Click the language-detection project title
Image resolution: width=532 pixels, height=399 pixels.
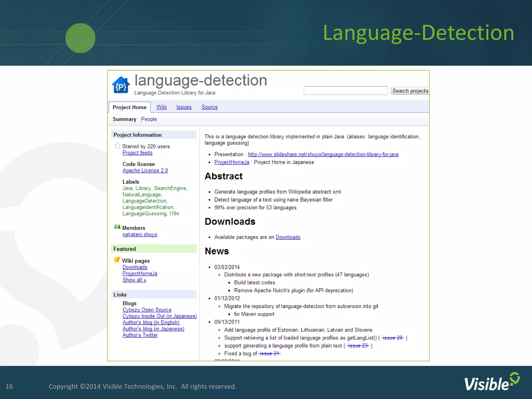tap(201, 80)
